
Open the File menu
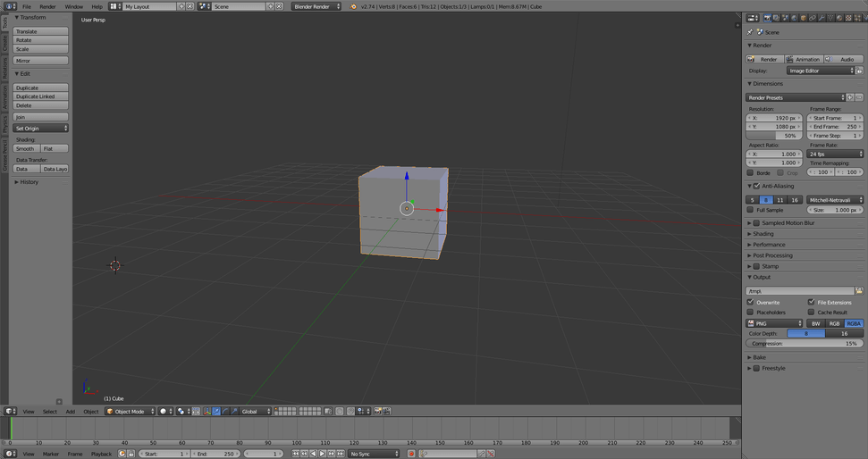coord(27,6)
